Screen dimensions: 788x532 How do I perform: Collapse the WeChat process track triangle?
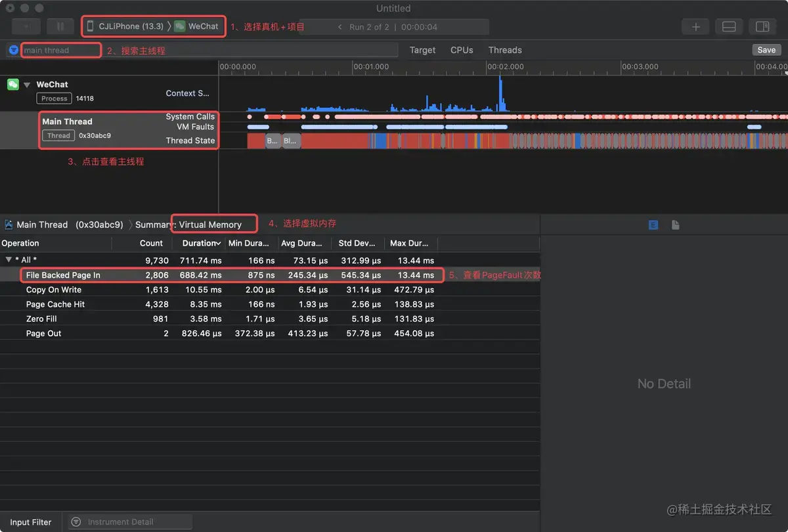pyautogui.click(x=27, y=85)
